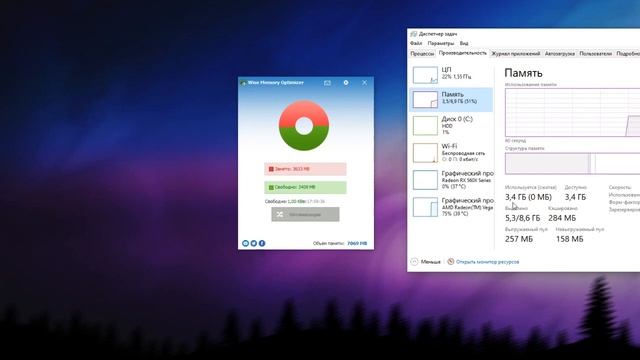Open settings gear in Wise Memory Optimizer
Screen dimensions: 640x360
click(346, 82)
